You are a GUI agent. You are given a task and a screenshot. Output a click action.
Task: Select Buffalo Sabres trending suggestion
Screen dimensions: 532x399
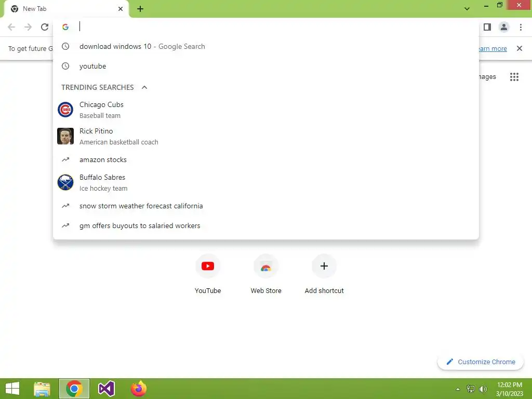click(x=266, y=182)
